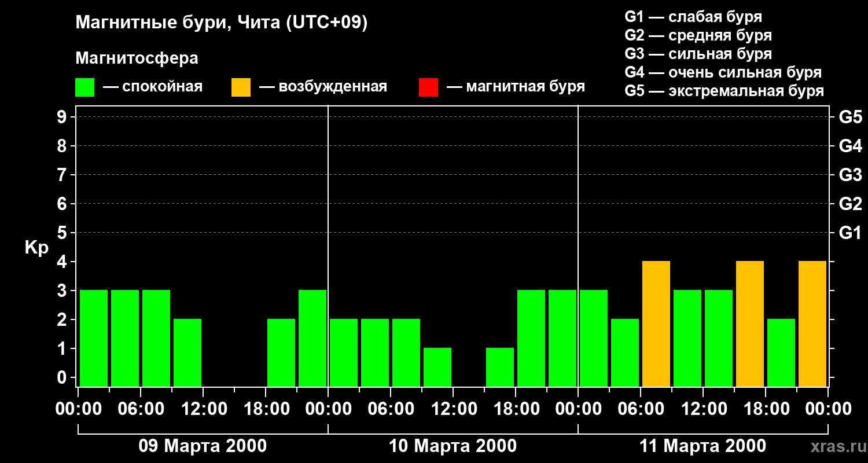Click the 'Kp' axis title
This screenshot has width=868, height=463.
(36, 248)
